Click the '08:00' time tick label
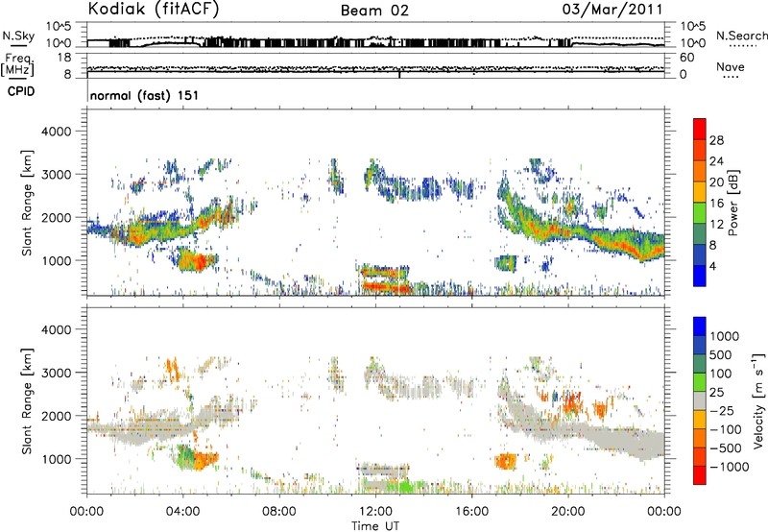 click(279, 512)
